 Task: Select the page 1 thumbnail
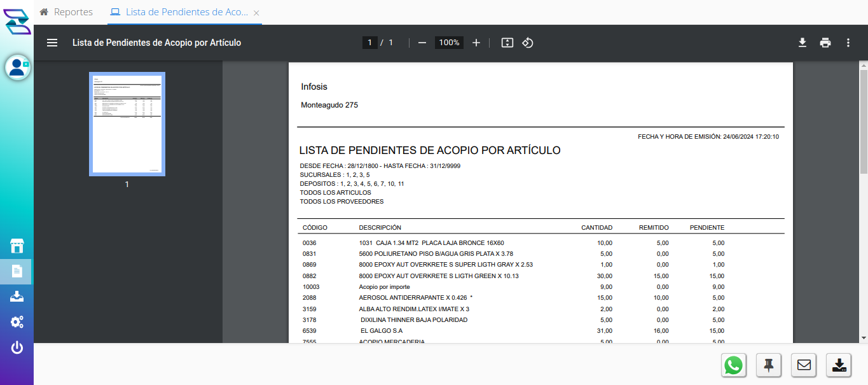coord(127,124)
